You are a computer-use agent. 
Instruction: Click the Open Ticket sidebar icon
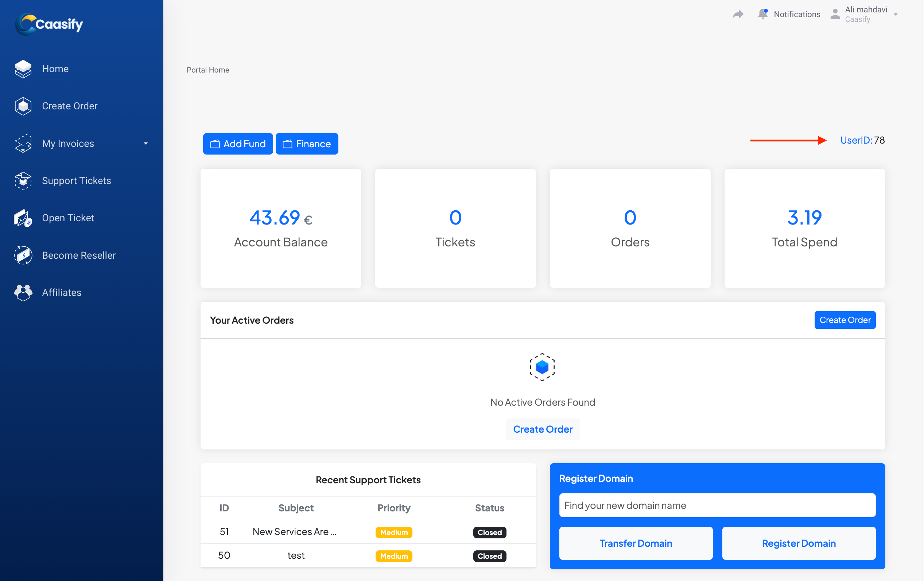pos(23,218)
